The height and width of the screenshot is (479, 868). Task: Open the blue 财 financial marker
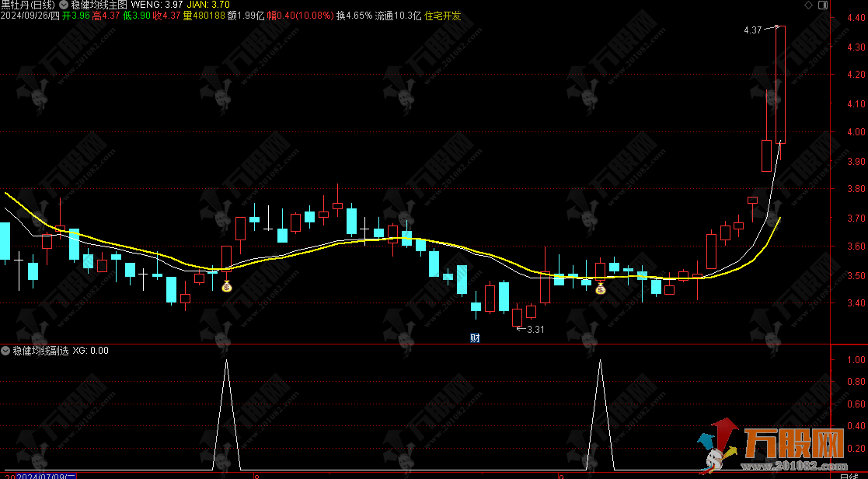point(475,337)
